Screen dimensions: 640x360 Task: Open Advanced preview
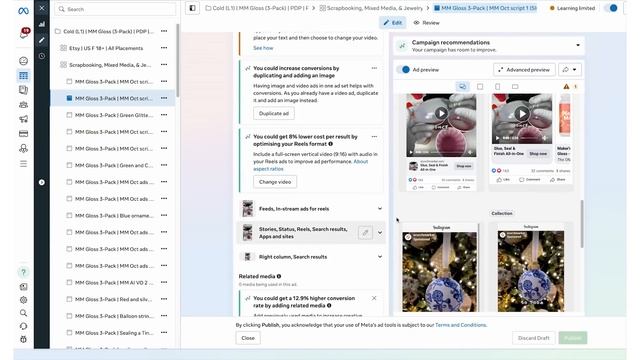point(524,70)
